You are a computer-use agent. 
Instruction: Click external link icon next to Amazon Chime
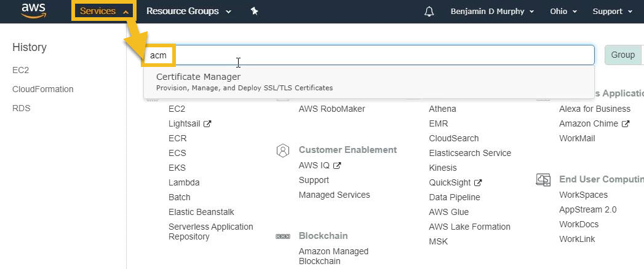[x=625, y=123]
